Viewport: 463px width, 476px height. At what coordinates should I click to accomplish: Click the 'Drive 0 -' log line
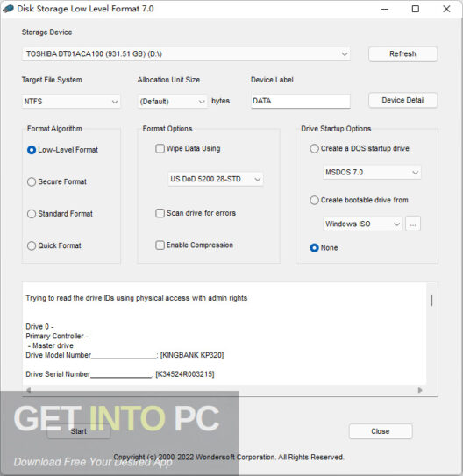39,327
